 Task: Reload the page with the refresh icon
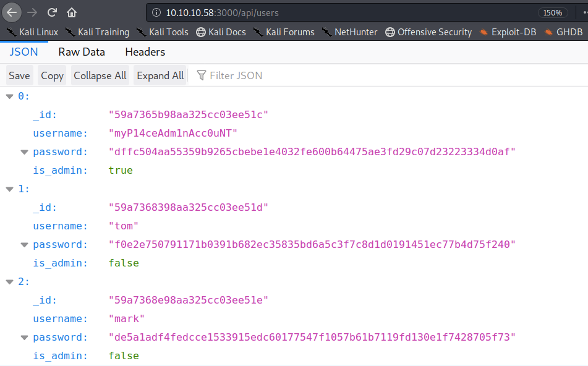pyautogui.click(x=53, y=12)
